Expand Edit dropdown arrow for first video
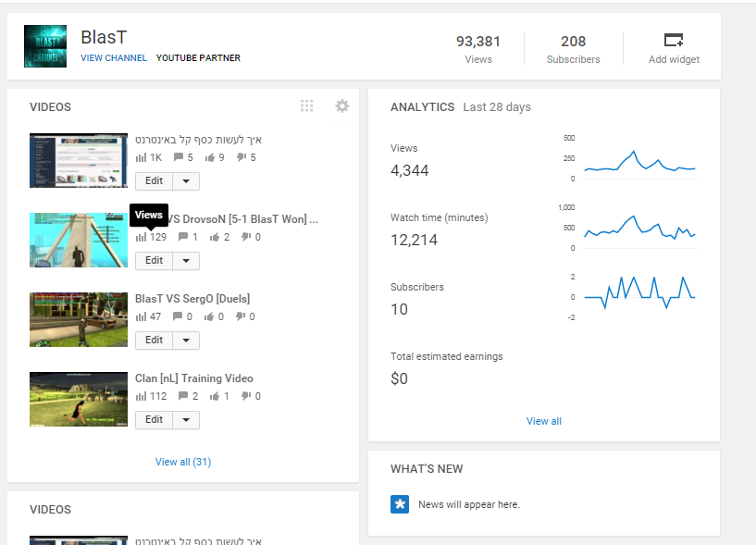This screenshot has height=545, width=756. point(186,181)
